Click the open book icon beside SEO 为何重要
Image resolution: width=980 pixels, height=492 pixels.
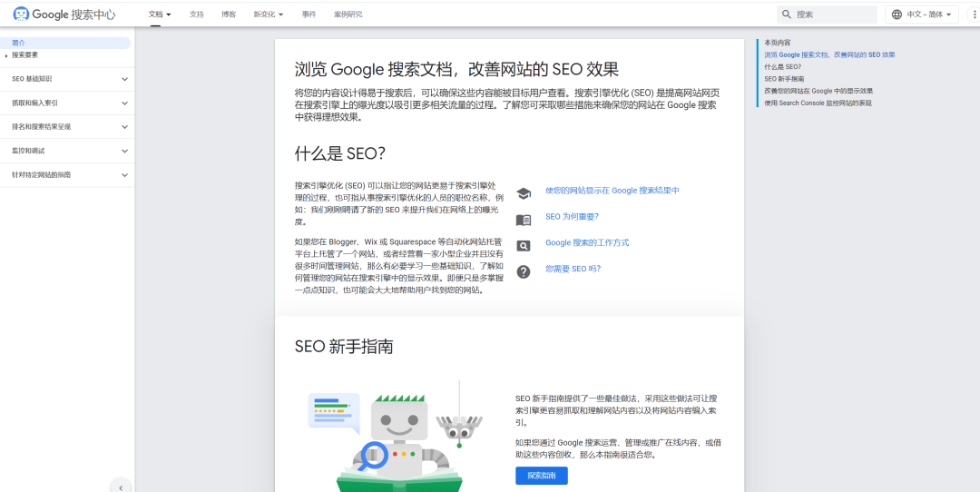pos(524,220)
